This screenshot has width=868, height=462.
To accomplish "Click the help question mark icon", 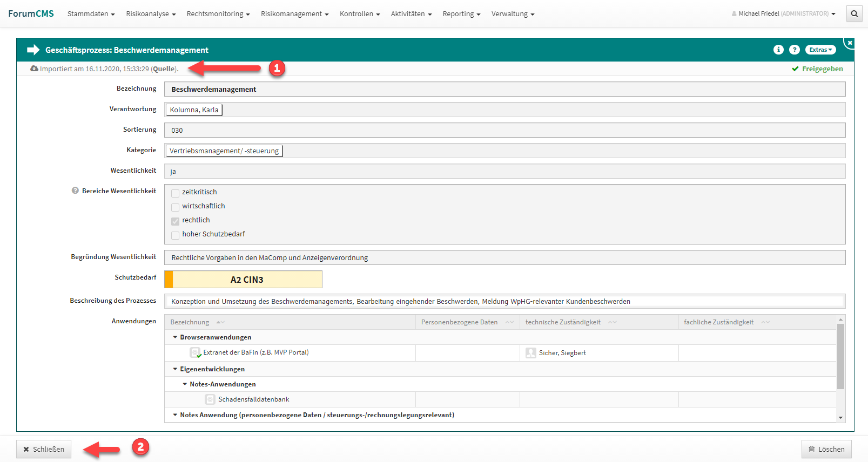I will [x=794, y=50].
